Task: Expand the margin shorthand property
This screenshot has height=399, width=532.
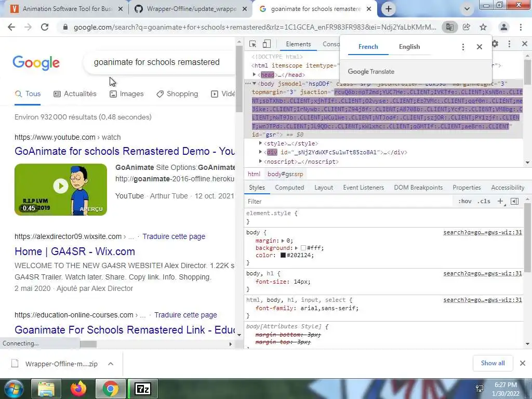Action: click(283, 241)
